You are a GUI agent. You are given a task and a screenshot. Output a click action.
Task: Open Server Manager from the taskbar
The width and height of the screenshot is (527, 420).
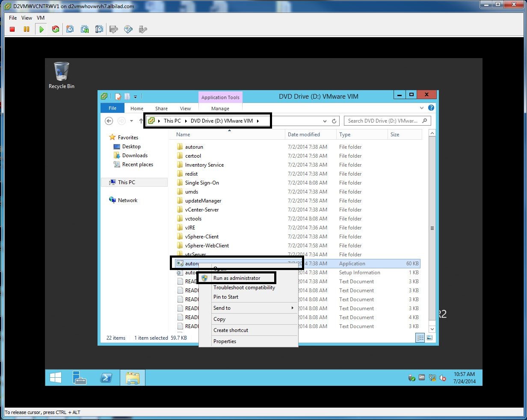click(x=80, y=378)
